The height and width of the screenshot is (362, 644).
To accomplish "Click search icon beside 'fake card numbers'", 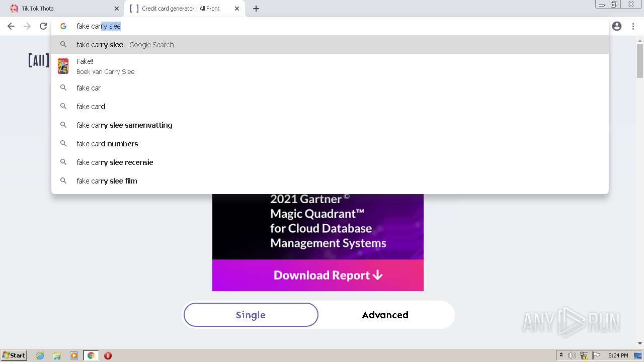I will pos(63,143).
